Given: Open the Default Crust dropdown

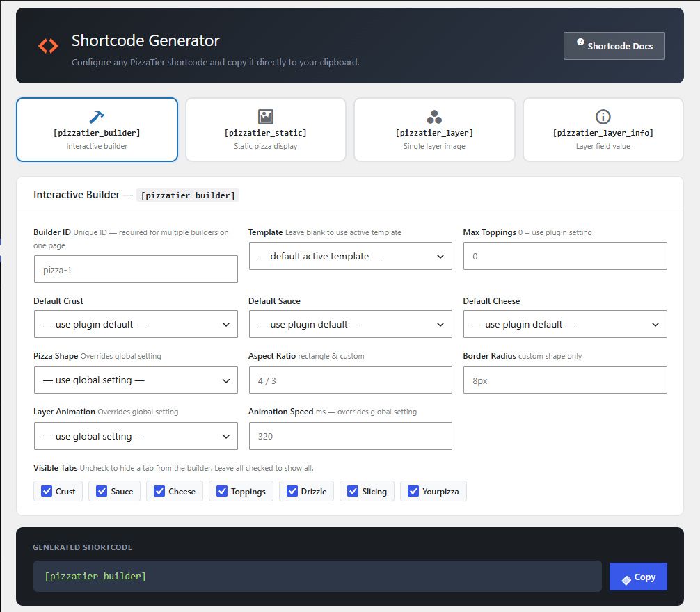Looking at the screenshot, I should click(136, 324).
